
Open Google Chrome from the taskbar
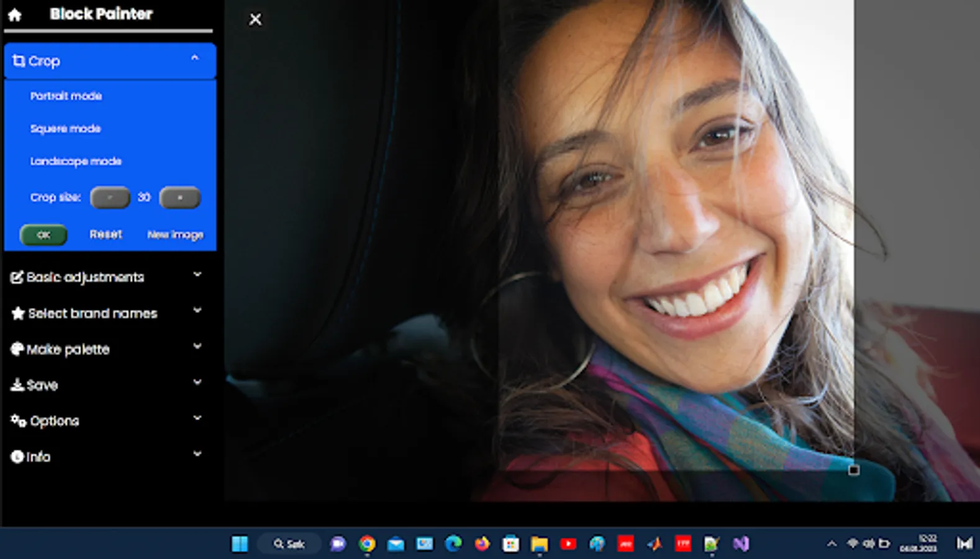(x=367, y=544)
